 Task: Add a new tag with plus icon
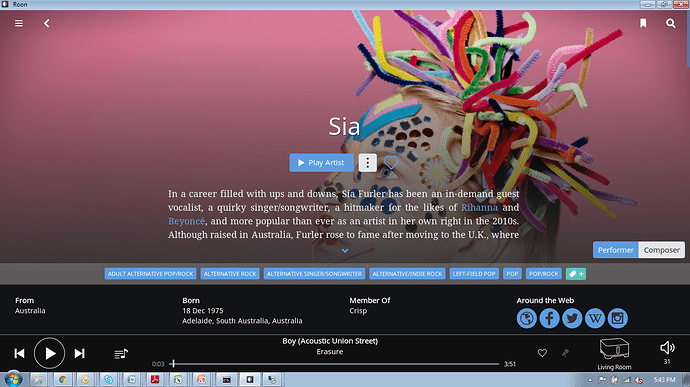click(576, 274)
